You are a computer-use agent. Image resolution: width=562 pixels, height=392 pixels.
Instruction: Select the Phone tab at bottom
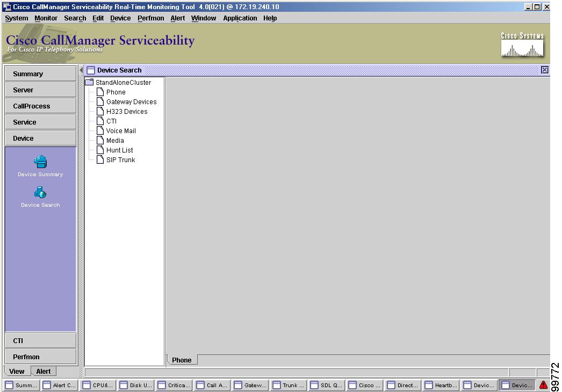[x=182, y=360]
